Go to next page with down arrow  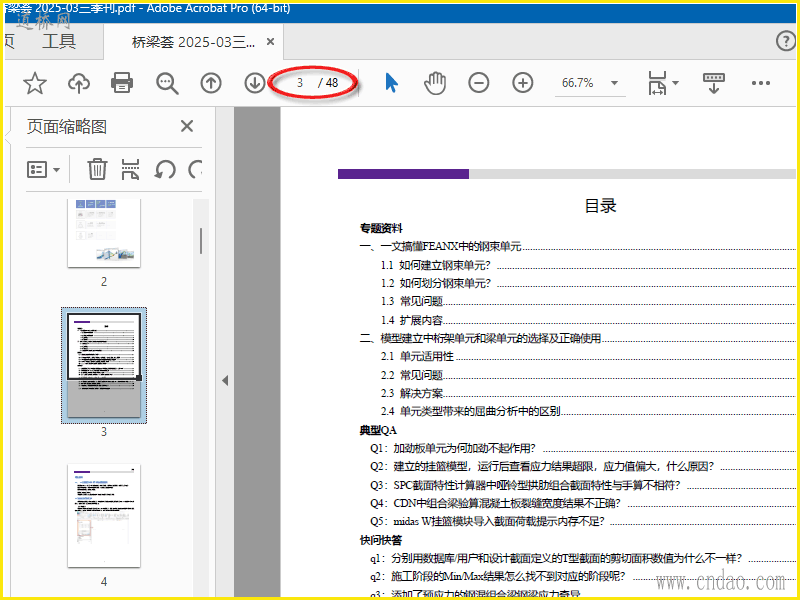pos(255,83)
